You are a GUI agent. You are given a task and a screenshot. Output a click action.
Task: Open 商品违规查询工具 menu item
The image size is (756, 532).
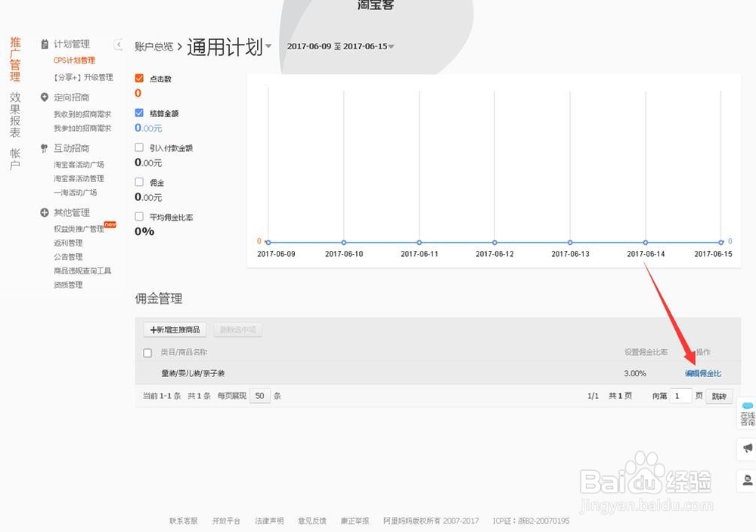[x=82, y=271]
